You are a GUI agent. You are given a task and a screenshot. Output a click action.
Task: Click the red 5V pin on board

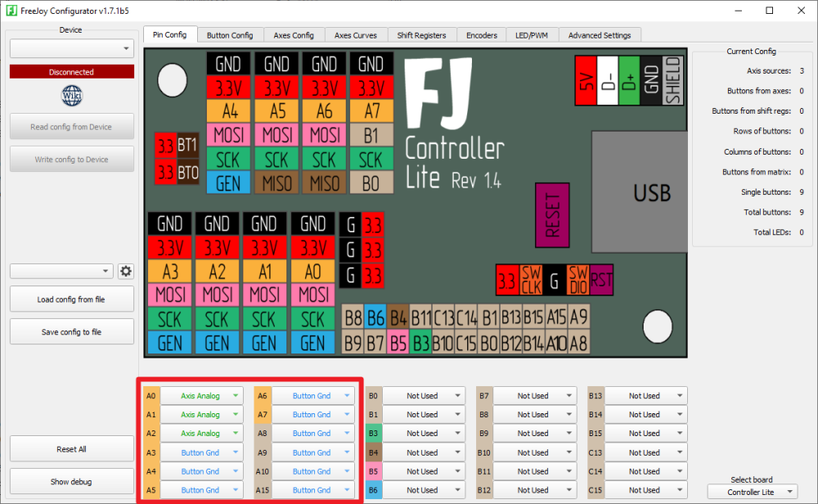coord(586,80)
